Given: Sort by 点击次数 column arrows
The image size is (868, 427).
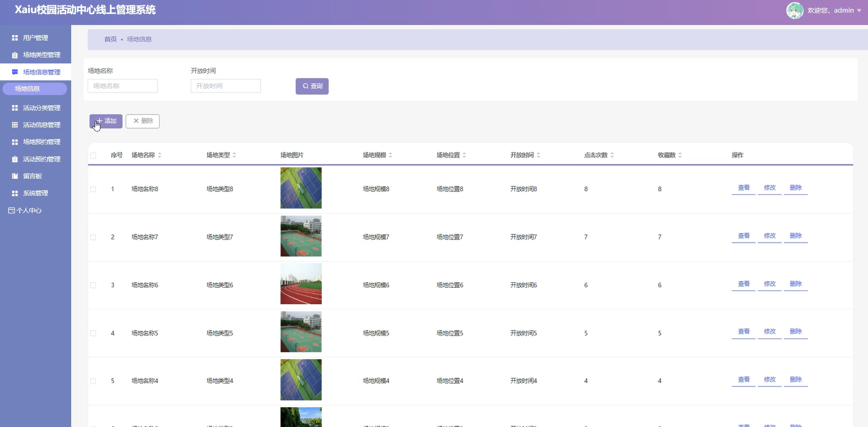Looking at the screenshot, I should [612, 155].
